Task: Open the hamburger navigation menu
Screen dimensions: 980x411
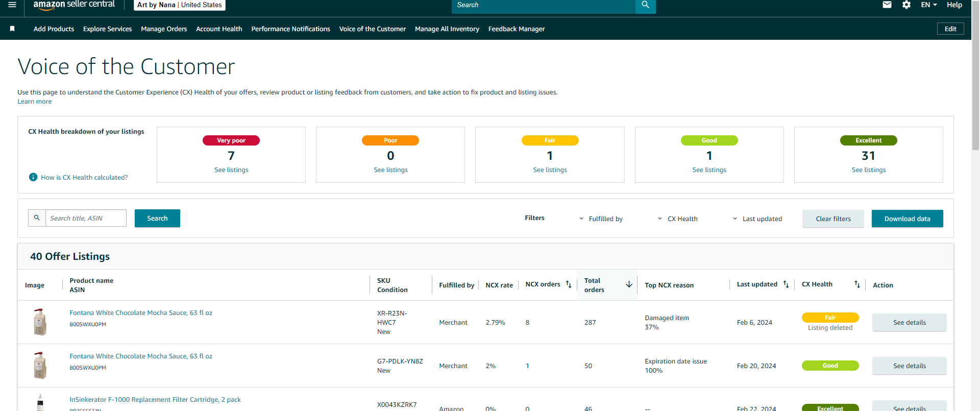Action: [12, 5]
